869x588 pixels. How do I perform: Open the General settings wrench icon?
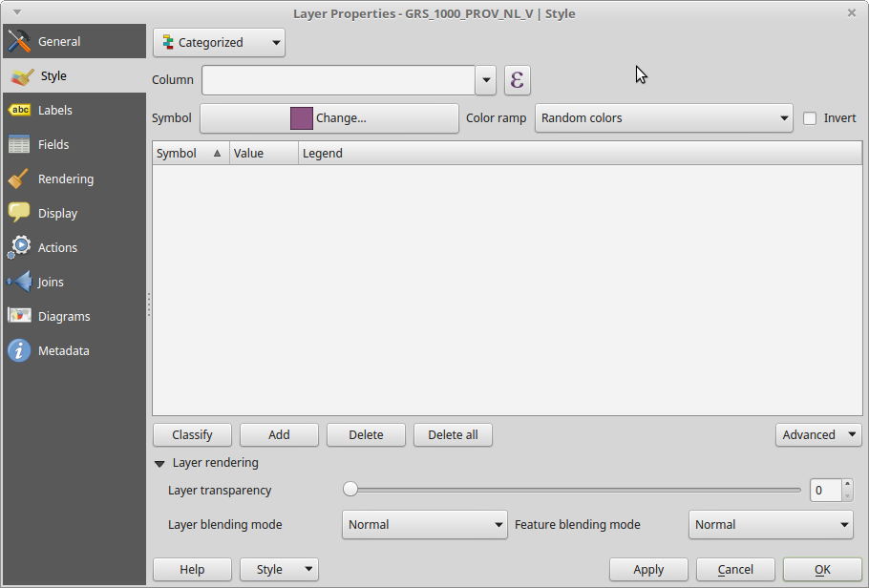coord(19,42)
